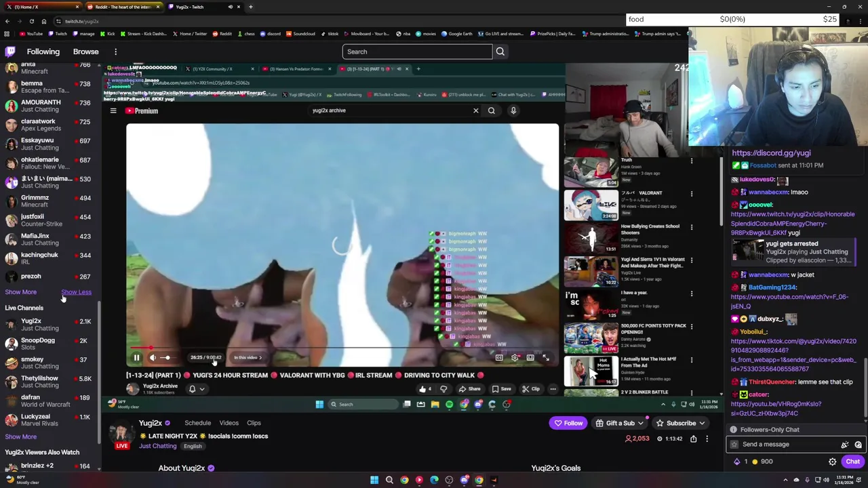Click YouTube voice search microphone
The width and height of the screenshot is (868, 488).
coord(513,110)
